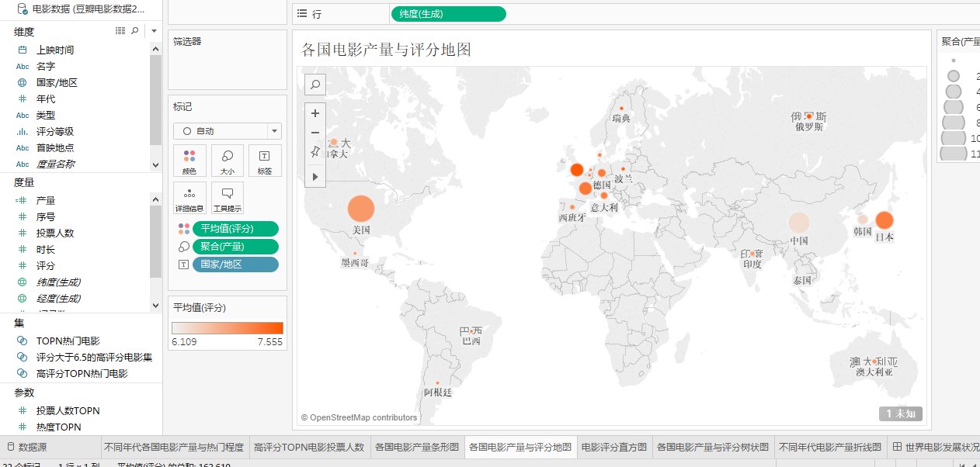The width and height of the screenshot is (980, 467).
Task: Open the 自动 mark type dropdown
Action: [228, 131]
